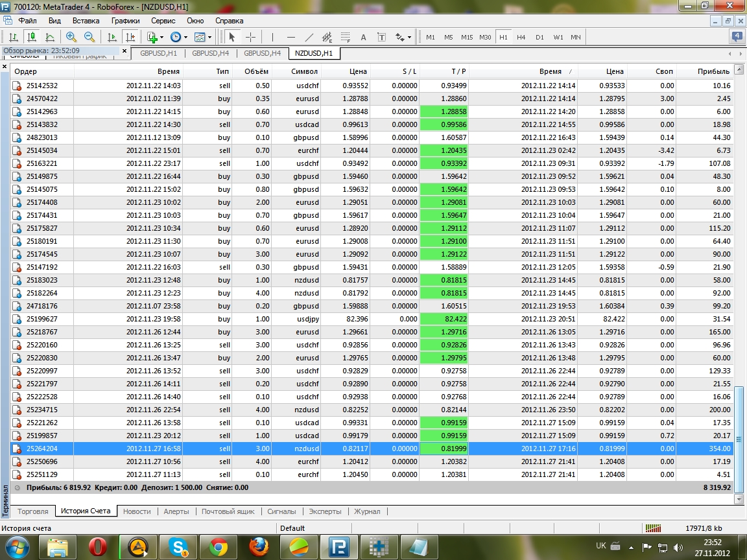
Task: Sort by Прибыль column header
Action: [713, 71]
